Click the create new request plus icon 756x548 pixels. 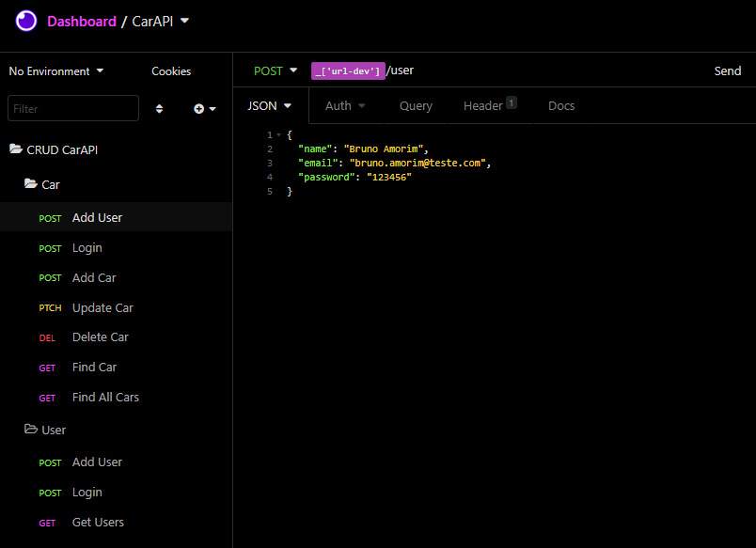coord(204,109)
